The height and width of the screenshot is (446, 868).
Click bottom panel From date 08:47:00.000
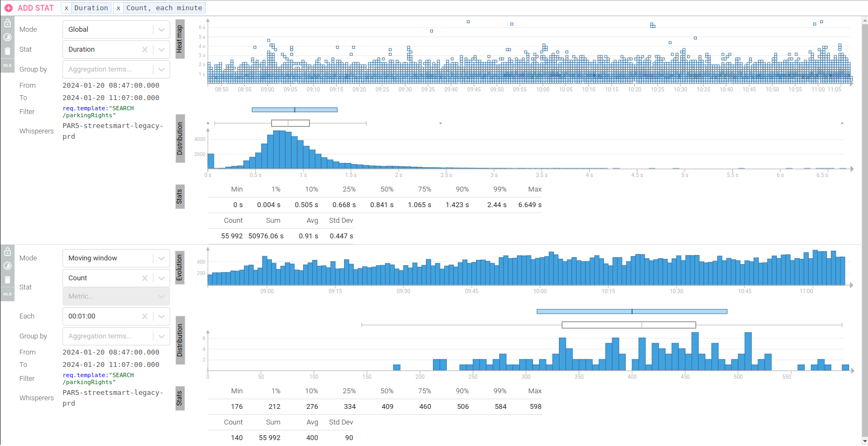[111, 352]
